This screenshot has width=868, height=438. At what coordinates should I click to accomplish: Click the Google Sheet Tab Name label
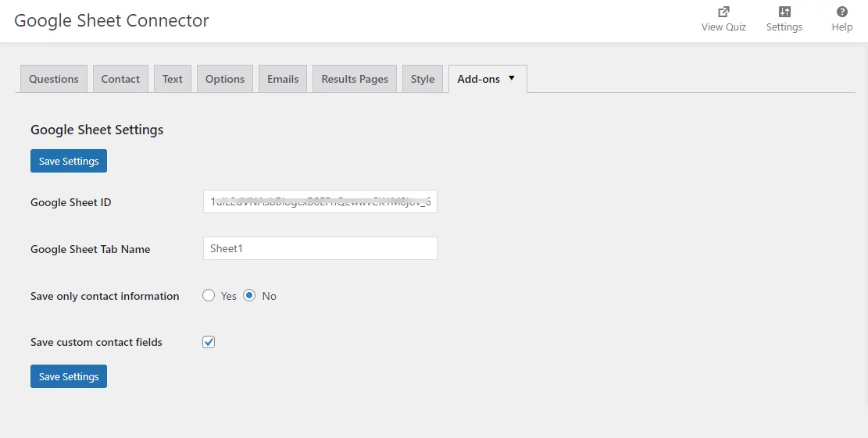point(90,249)
